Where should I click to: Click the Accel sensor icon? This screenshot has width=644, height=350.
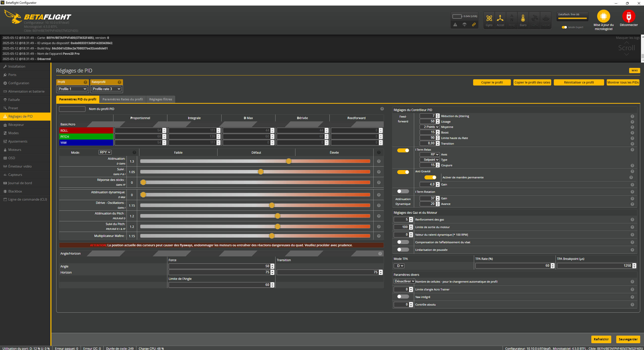(x=500, y=18)
